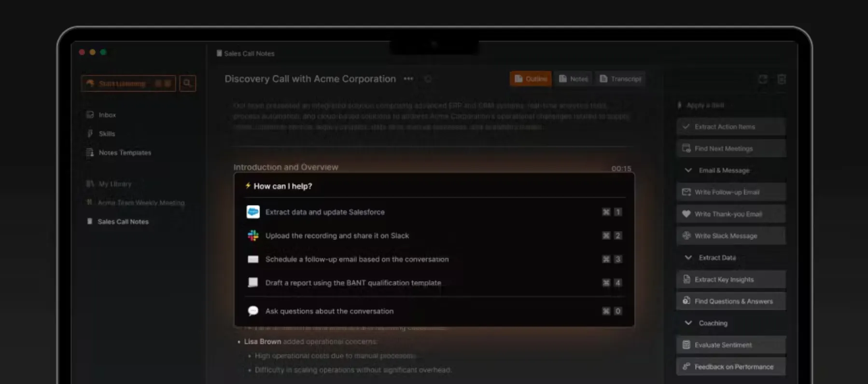Click the heart icon on Write Thank-you Email
The width and height of the screenshot is (868, 384).
pyautogui.click(x=686, y=214)
